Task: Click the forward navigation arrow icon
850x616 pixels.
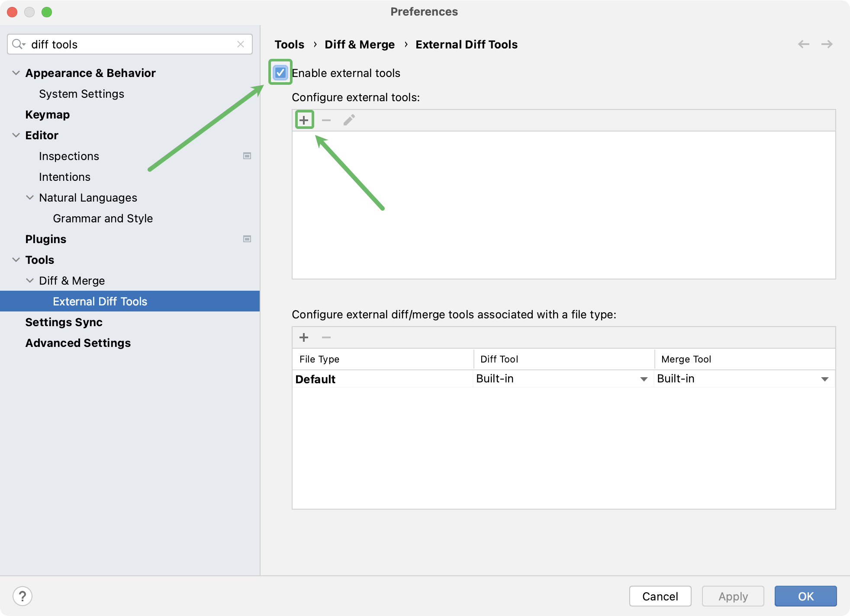Action: point(827,44)
